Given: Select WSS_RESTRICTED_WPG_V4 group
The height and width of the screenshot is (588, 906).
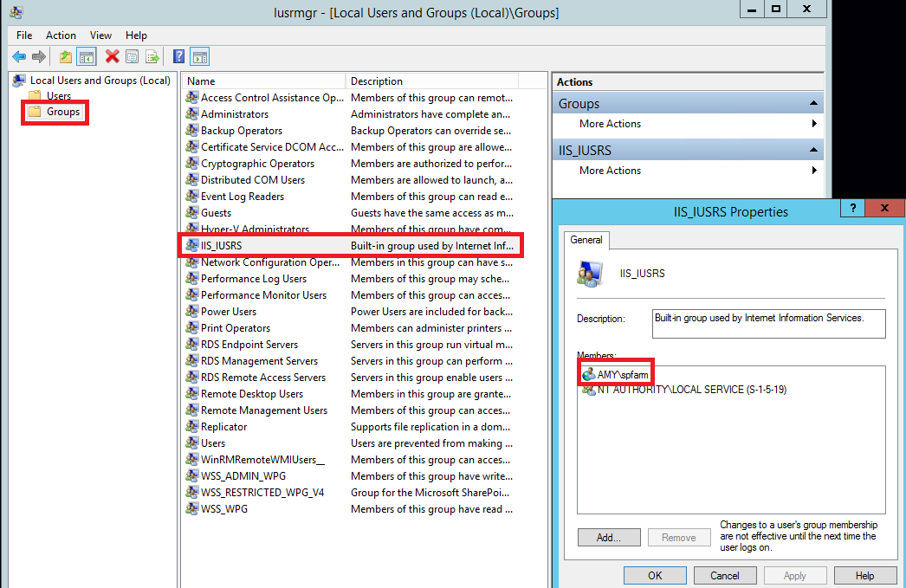Looking at the screenshot, I should [x=351, y=493].
